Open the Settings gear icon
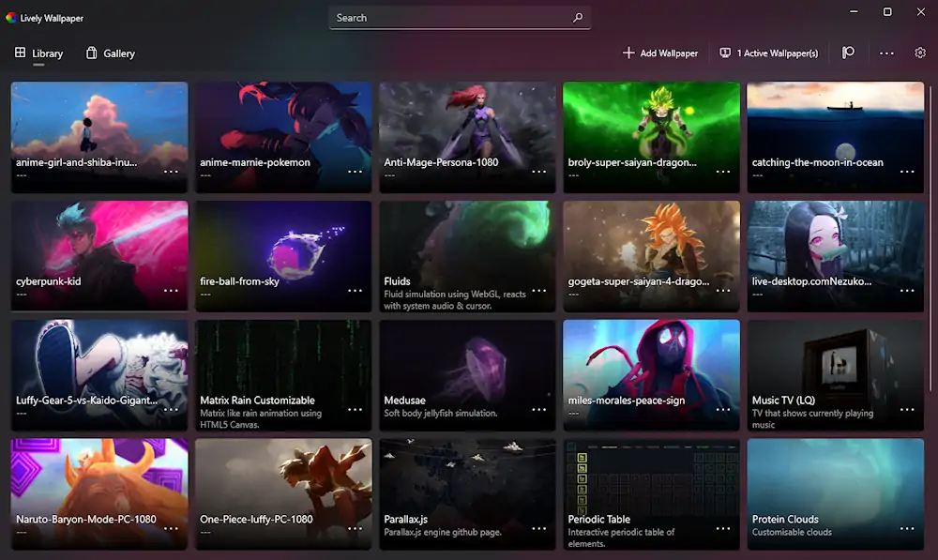The image size is (938, 560). coord(920,53)
